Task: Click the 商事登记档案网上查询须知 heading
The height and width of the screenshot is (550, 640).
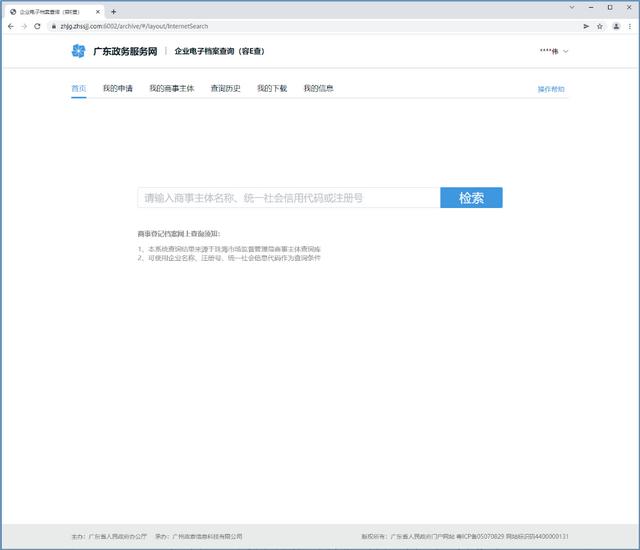Action: 179,234
